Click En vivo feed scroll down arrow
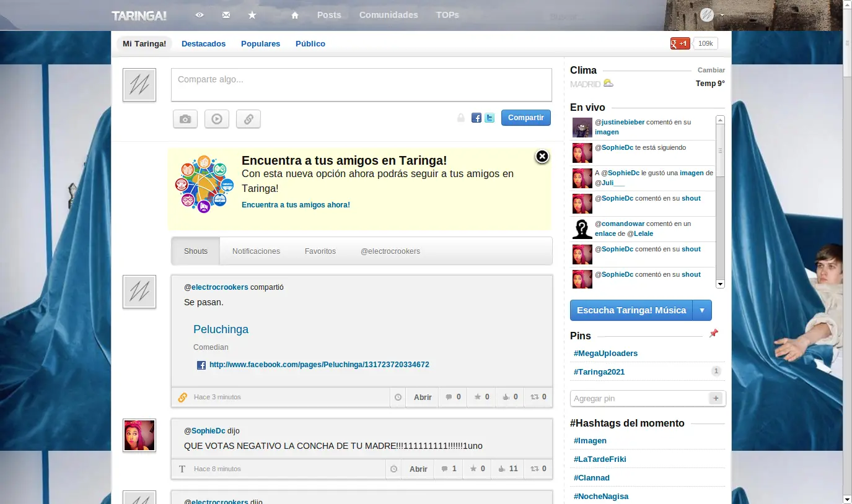The height and width of the screenshot is (504, 852). pos(720,284)
